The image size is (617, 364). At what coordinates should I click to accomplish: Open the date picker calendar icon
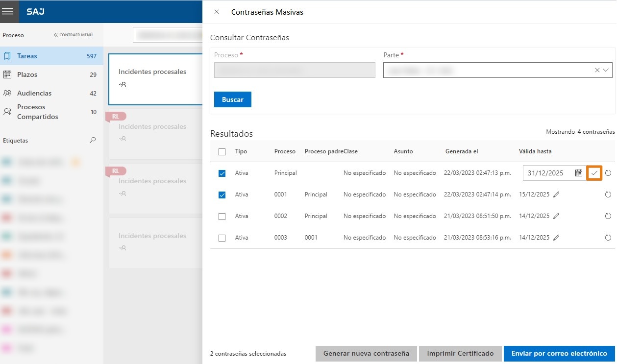[x=578, y=173]
